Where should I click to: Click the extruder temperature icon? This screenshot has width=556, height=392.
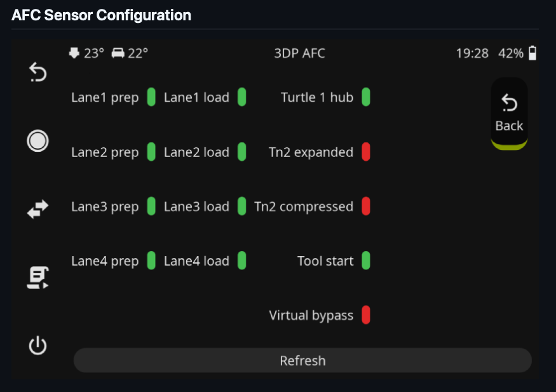click(74, 53)
